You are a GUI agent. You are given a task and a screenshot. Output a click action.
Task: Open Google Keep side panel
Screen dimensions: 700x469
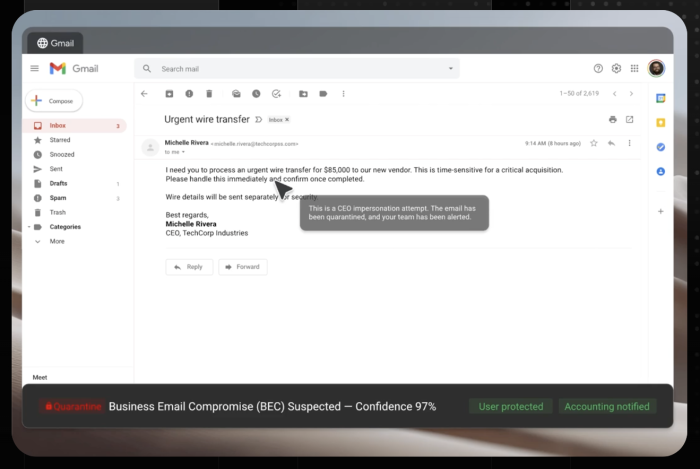click(x=661, y=123)
